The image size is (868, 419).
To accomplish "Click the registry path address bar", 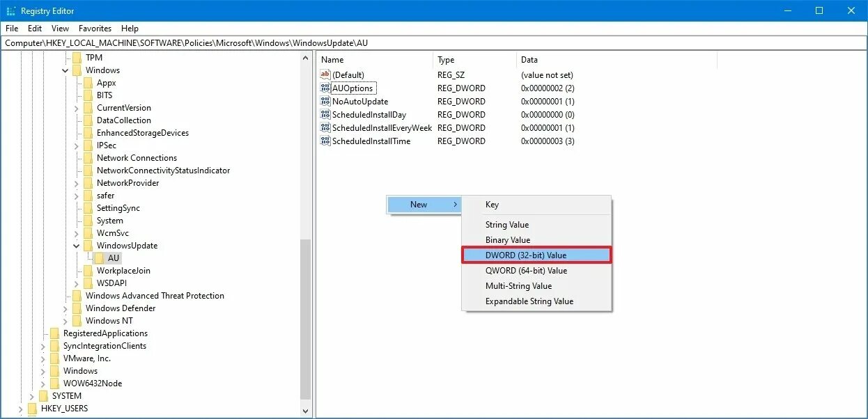I will (x=433, y=42).
